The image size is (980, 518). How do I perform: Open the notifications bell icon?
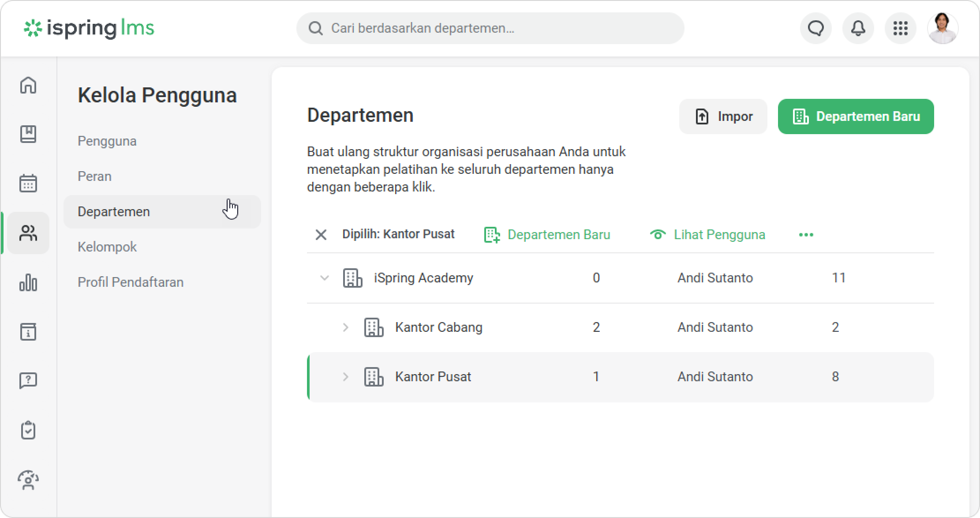coord(858,28)
